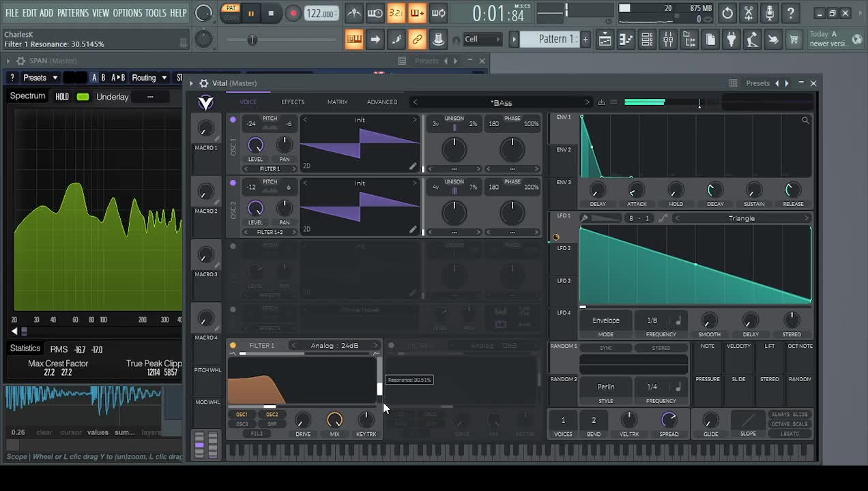Click the scissors audio editor icon
The image size is (868, 491).
tap(749, 13)
